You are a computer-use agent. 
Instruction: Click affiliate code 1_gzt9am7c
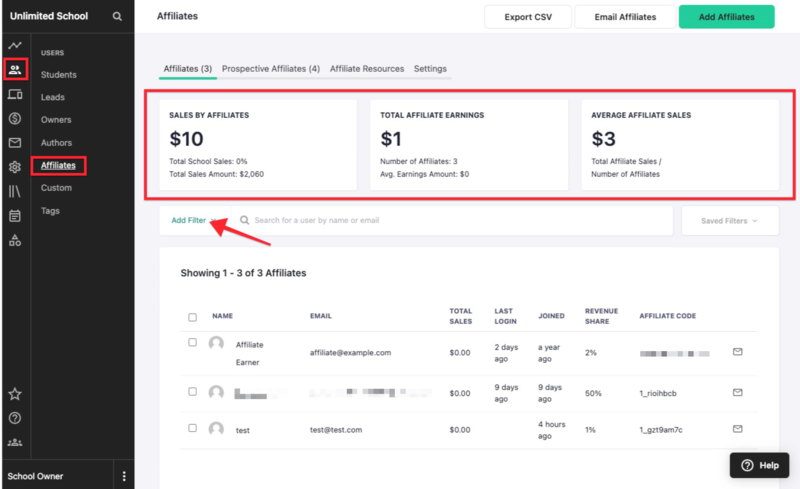661,430
